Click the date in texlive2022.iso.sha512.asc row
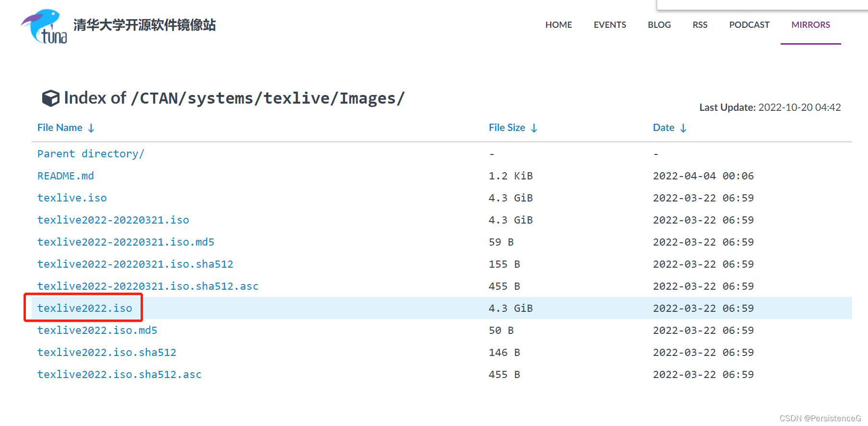 pos(703,375)
